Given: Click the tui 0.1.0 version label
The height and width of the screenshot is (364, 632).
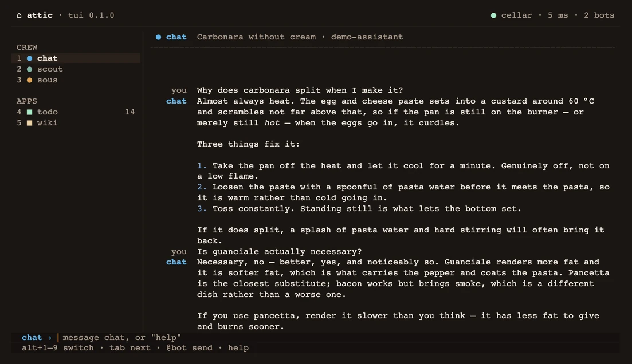Looking at the screenshot, I should point(91,15).
